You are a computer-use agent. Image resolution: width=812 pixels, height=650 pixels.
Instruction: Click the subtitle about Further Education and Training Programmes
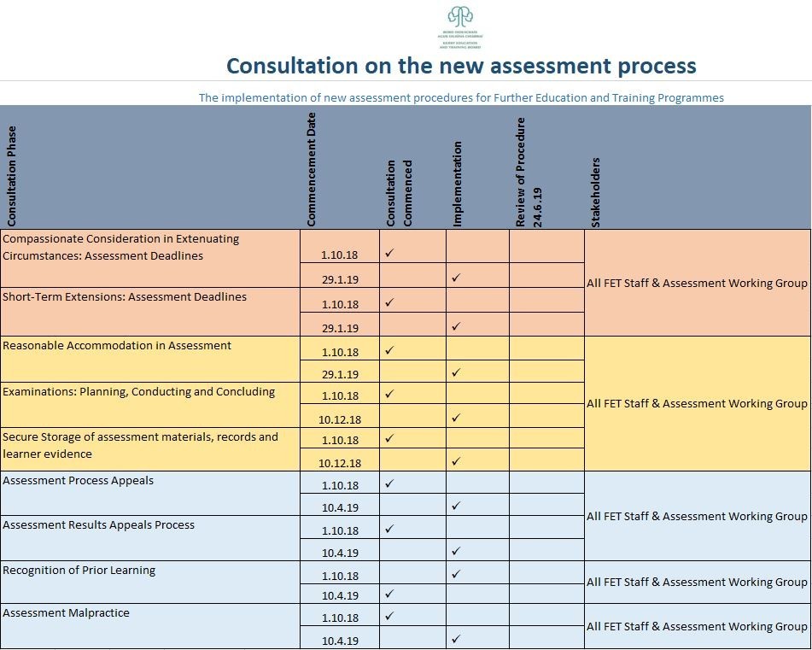tap(461, 97)
